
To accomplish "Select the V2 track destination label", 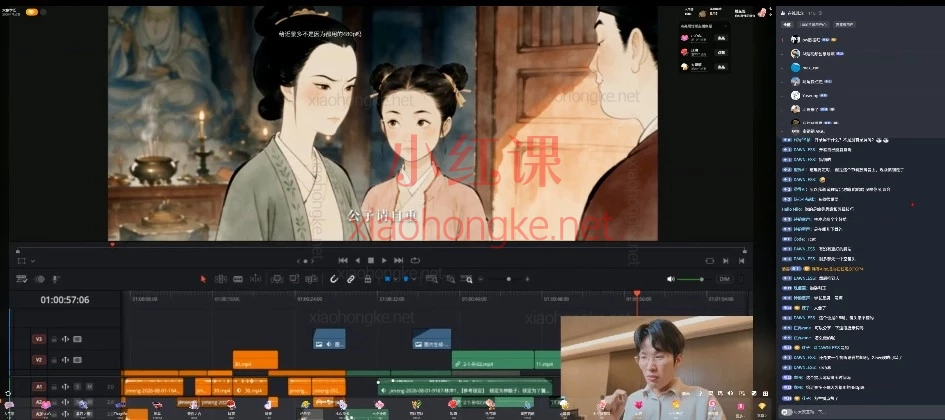I will [39, 360].
